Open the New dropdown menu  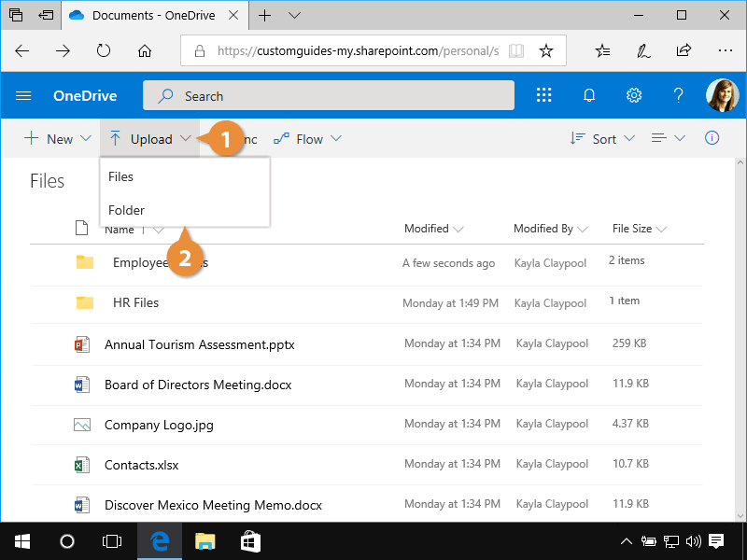click(x=57, y=138)
